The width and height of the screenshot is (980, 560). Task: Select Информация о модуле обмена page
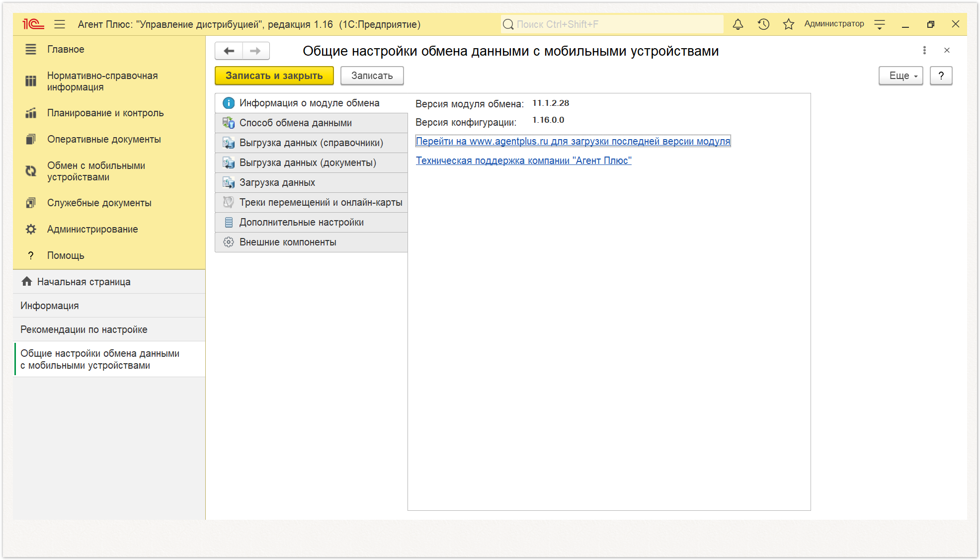pyautogui.click(x=311, y=103)
